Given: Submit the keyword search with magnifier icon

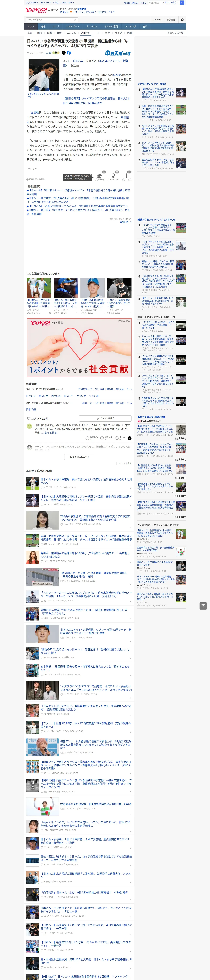Looking at the screenshot, I should (75, 20).
